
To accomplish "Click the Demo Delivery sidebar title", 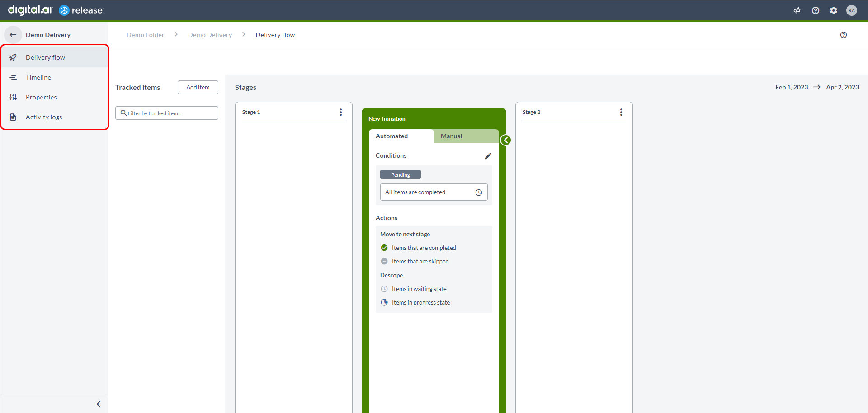I will (x=48, y=35).
